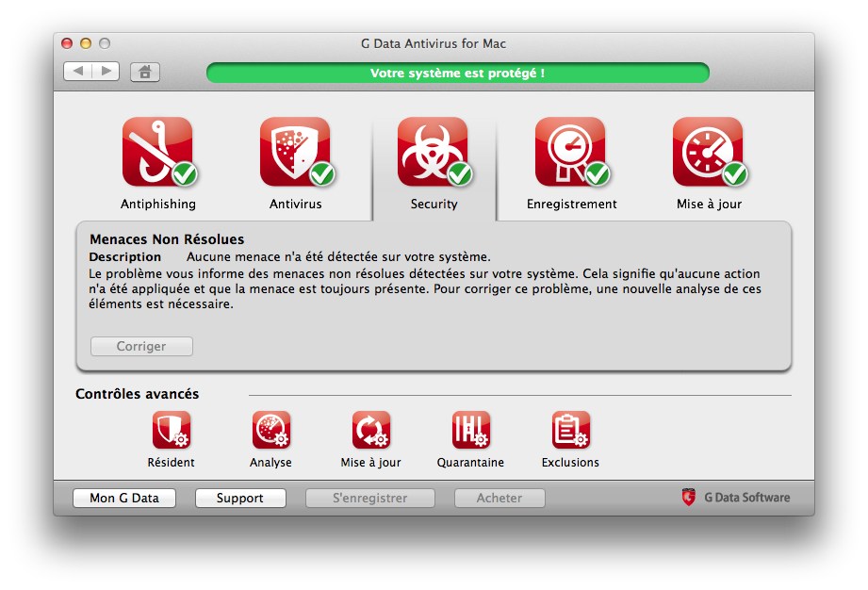This screenshot has height=590, width=868.
Task: Close the window with the red button
Action: coord(67,43)
